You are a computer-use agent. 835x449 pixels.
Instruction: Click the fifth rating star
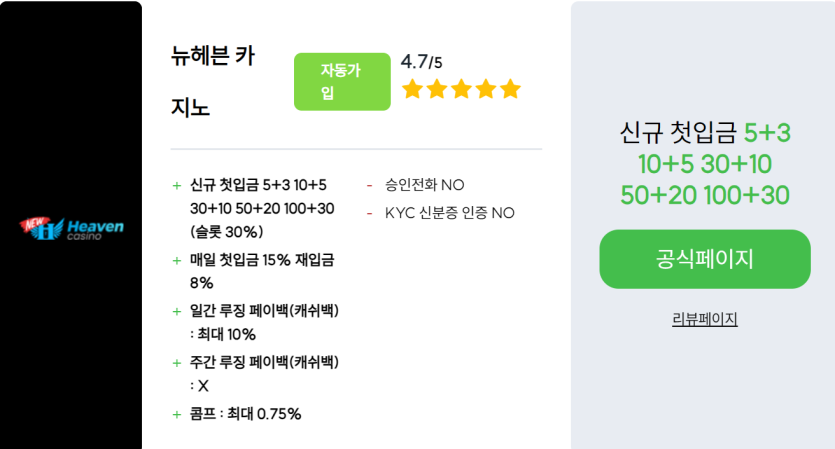pyautogui.click(x=510, y=89)
